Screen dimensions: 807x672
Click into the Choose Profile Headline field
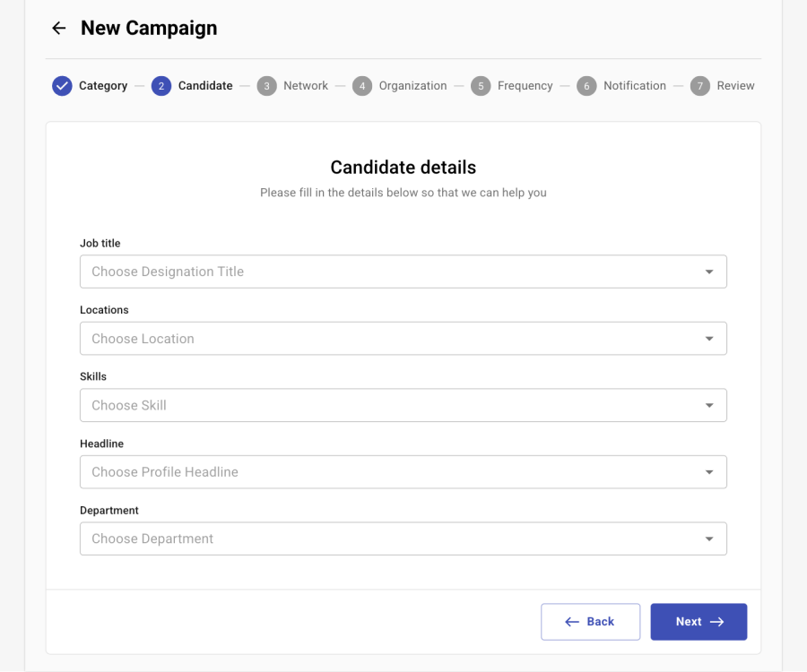386,472
